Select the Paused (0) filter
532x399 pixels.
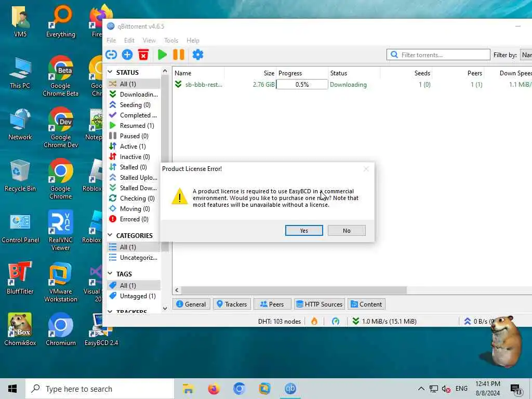[134, 136]
